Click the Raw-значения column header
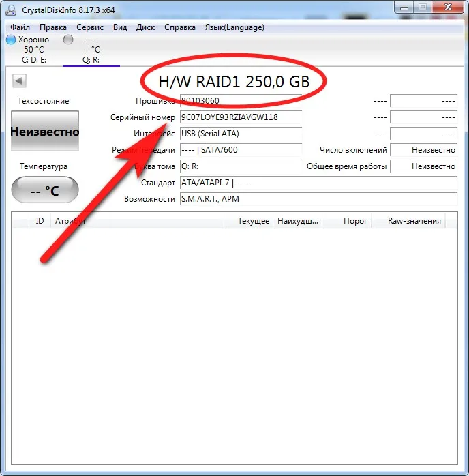Image resolution: width=469 pixels, height=476 pixels. tap(408, 221)
